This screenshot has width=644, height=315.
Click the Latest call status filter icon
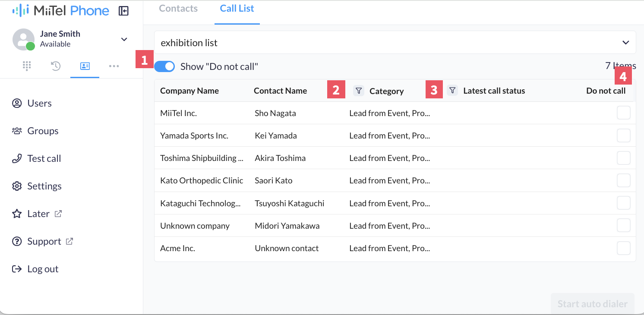[x=452, y=90]
